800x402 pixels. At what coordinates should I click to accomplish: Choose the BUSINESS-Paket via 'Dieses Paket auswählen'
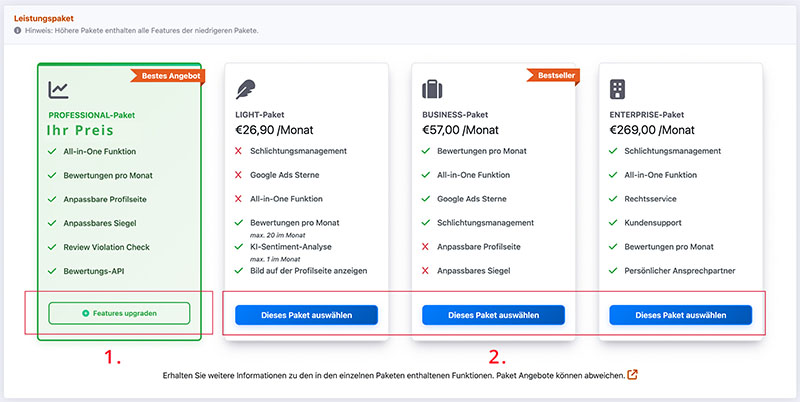click(x=493, y=315)
